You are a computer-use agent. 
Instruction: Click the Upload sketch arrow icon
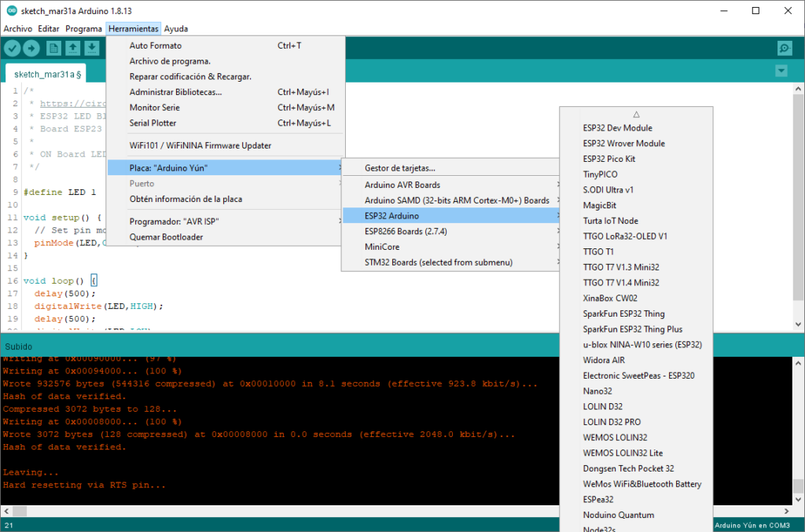click(31, 48)
